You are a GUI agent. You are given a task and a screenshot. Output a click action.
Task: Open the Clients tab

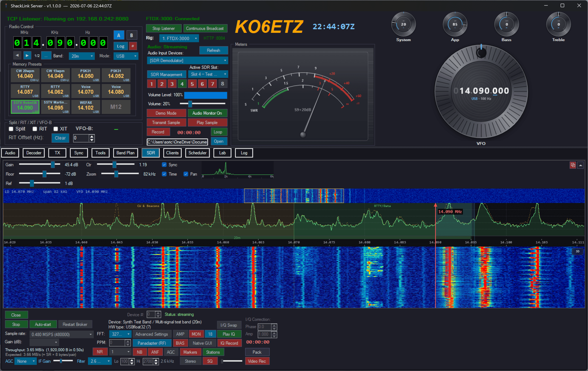(172, 153)
